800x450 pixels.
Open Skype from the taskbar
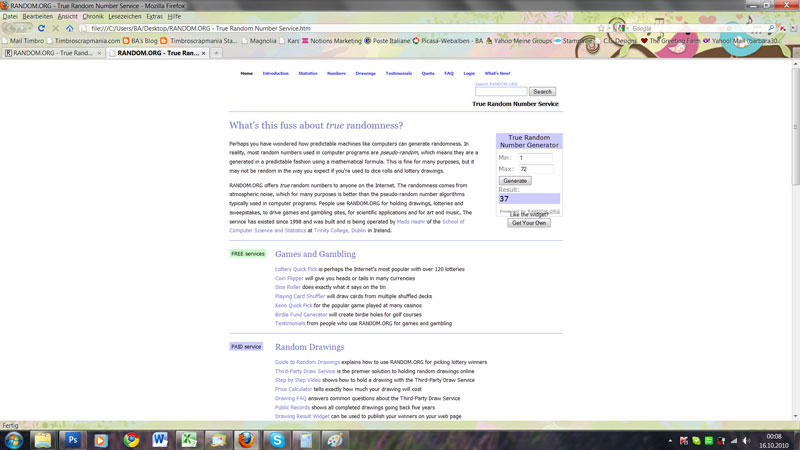(277, 440)
